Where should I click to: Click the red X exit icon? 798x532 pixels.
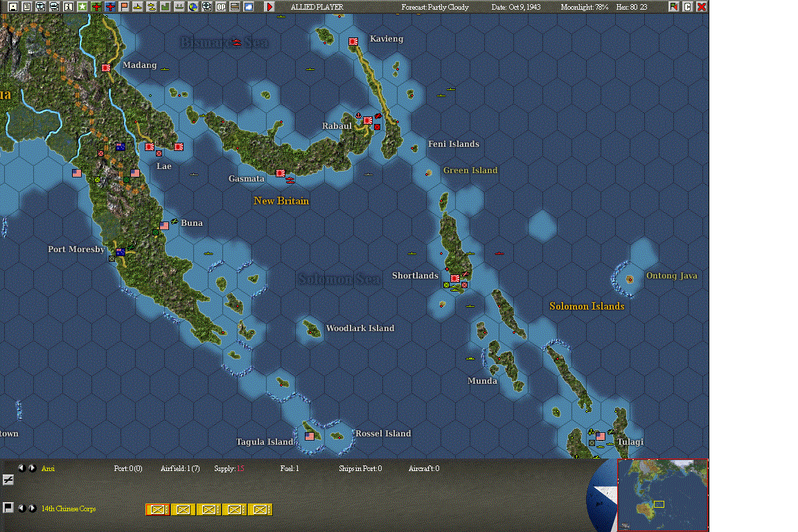click(x=701, y=7)
